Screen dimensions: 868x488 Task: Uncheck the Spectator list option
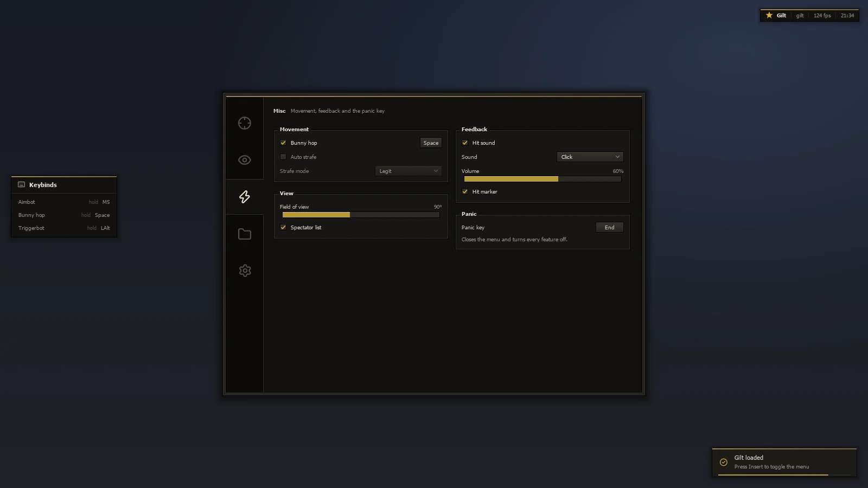point(283,227)
